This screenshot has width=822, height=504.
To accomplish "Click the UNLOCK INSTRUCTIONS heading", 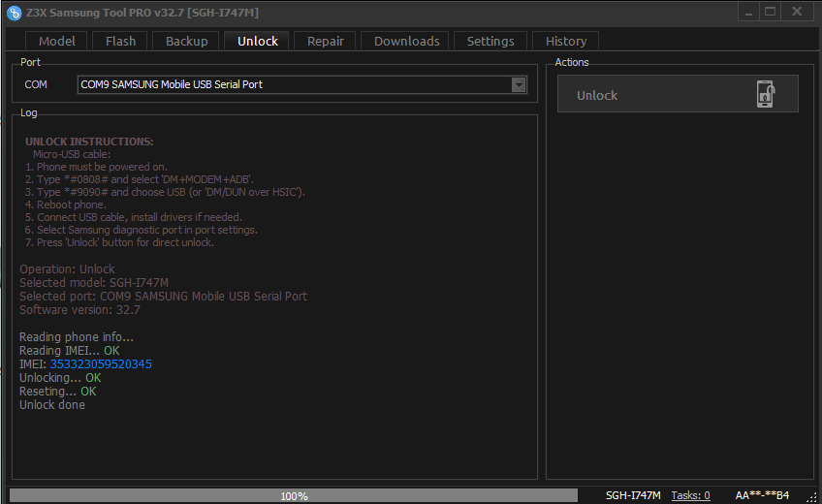I will point(89,142).
